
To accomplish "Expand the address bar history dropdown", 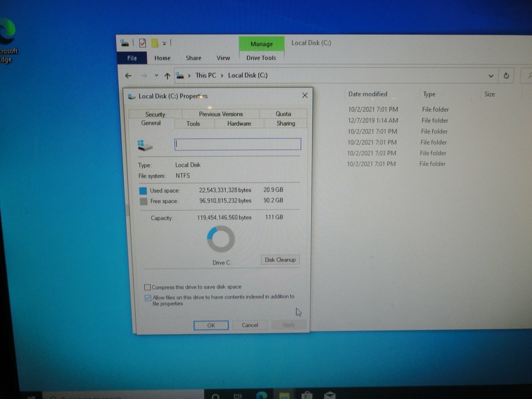I will pos(490,75).
